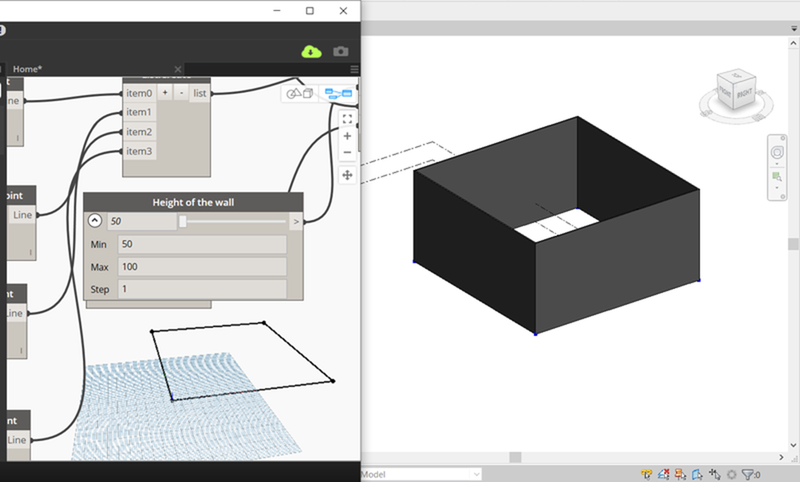Image resolution: width=800 pixels, height=482 pixels.
Task: Zoom out on the Dynamo canvas
Action: (347, 153)
